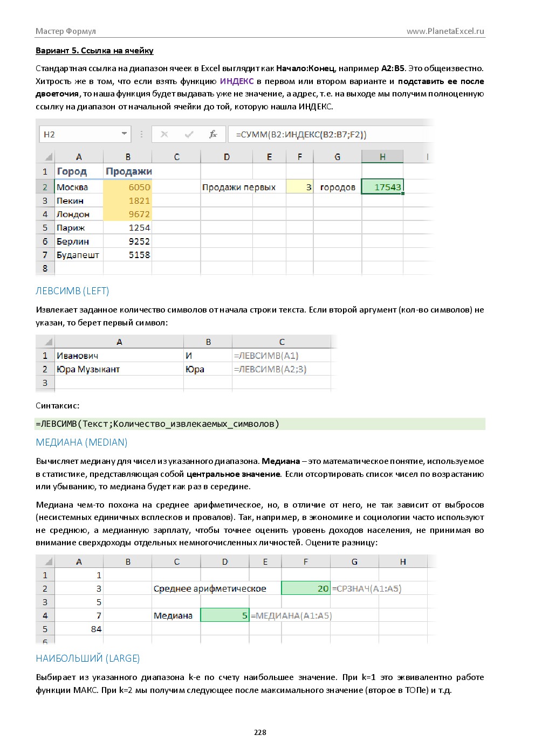
Task: Click the select-all corner of the ЛЕВСИМВ spreadsheet
Action: (45, 342)
